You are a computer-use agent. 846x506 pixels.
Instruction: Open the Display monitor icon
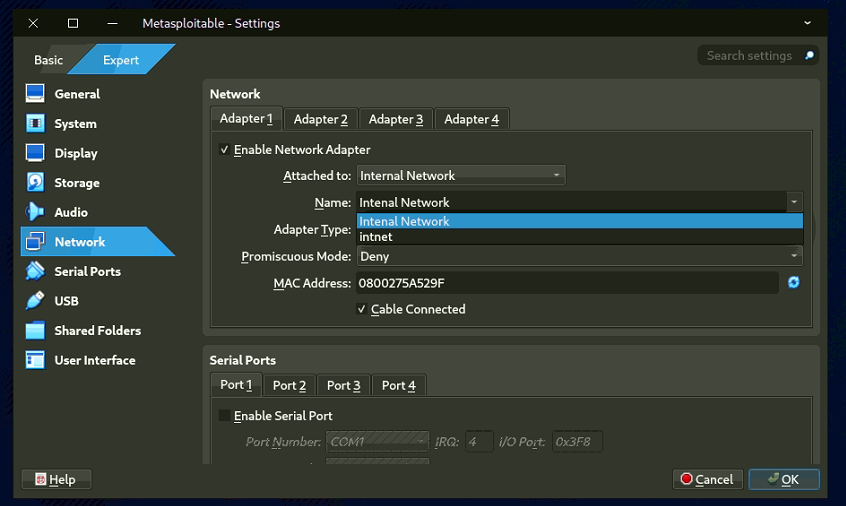point(35,153)
